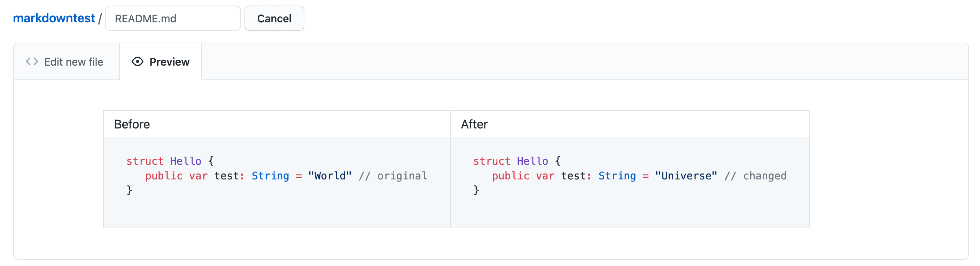Click the "// original" comment text
Screen dimensions: 980x266
tap(392, 176)
